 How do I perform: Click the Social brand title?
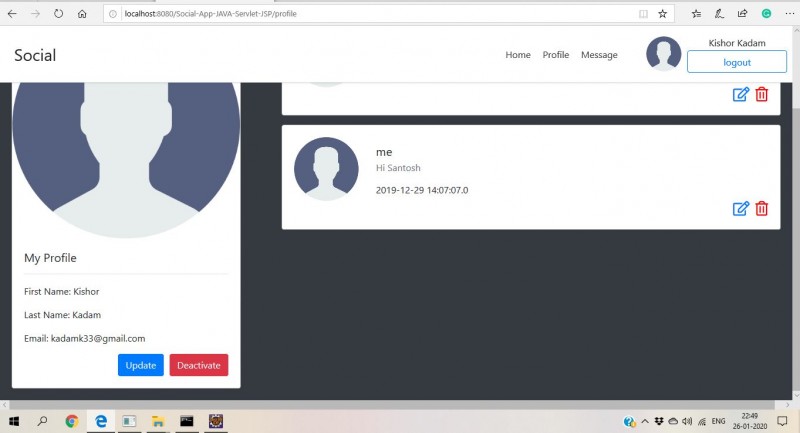[35, 55]
